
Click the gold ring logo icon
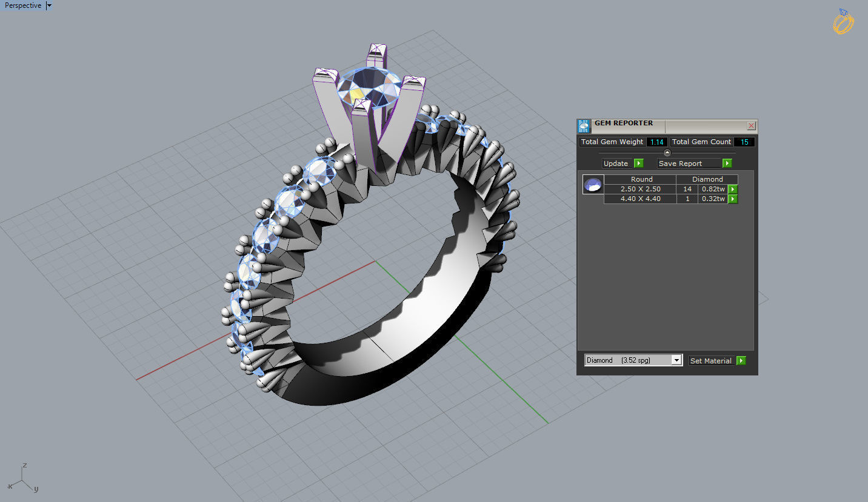point(844,21)
